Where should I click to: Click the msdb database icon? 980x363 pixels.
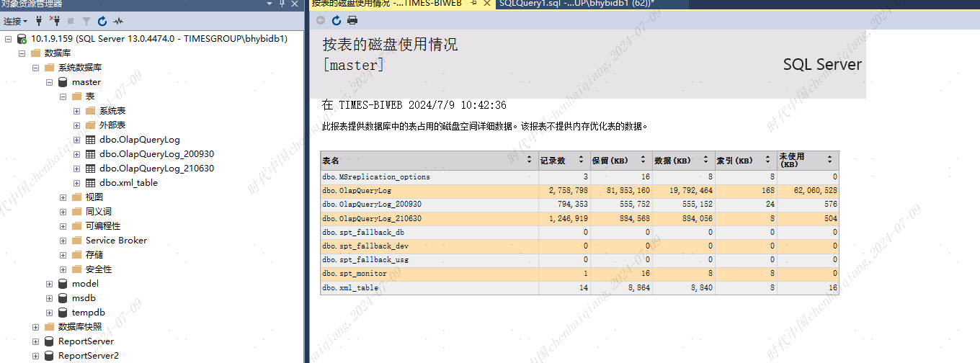coord(63,298)
